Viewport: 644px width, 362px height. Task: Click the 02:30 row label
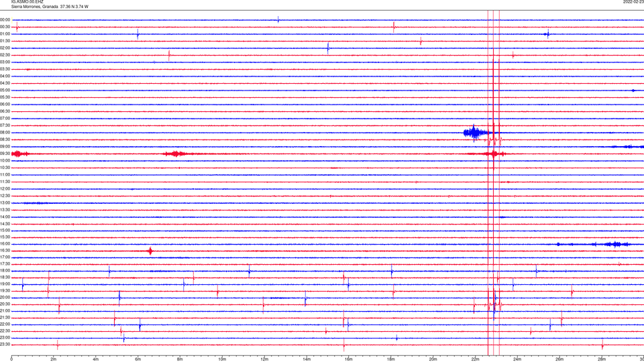pos(5,55)
